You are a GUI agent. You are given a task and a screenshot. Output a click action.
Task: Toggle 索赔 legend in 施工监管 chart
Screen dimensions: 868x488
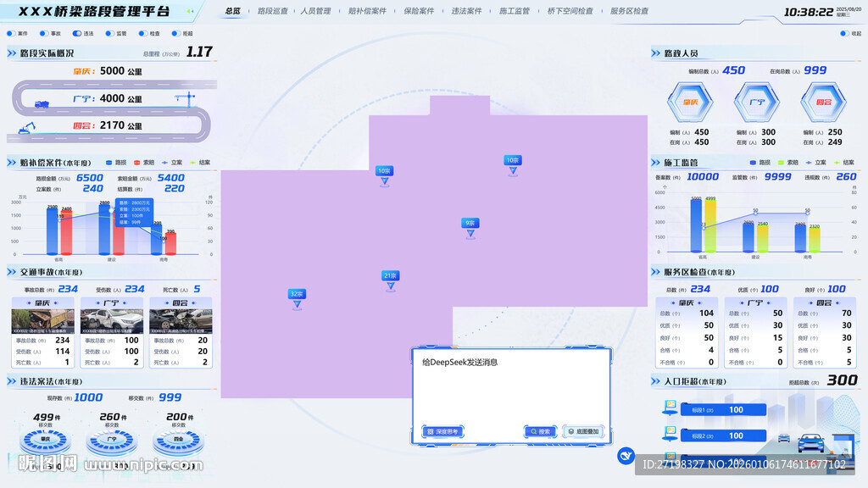pyautogui.click(x=788, y=163)
